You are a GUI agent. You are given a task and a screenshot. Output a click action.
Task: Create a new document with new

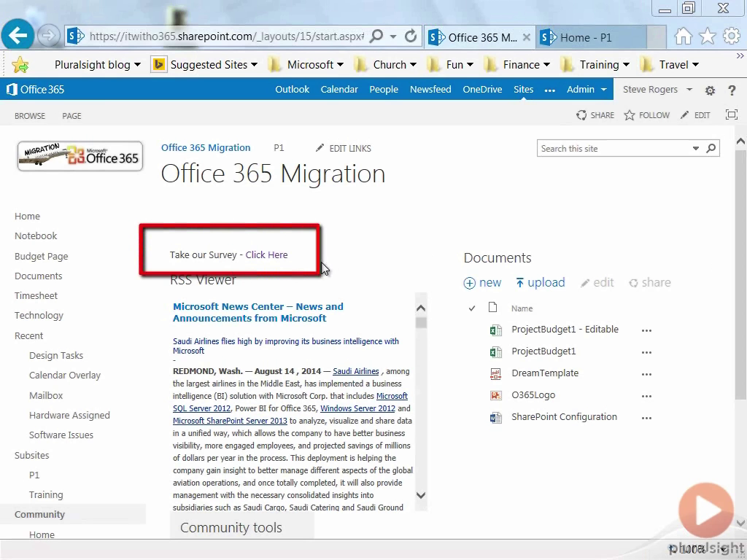coord(482,283)
